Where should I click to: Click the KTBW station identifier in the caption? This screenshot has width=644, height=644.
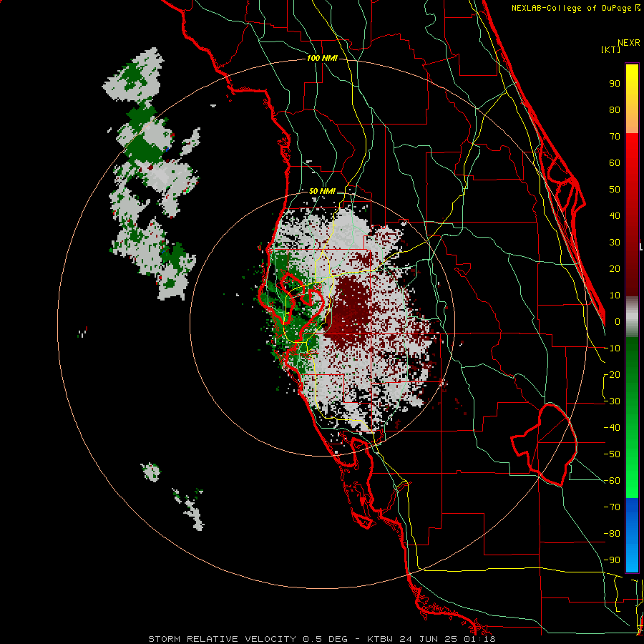380,639
